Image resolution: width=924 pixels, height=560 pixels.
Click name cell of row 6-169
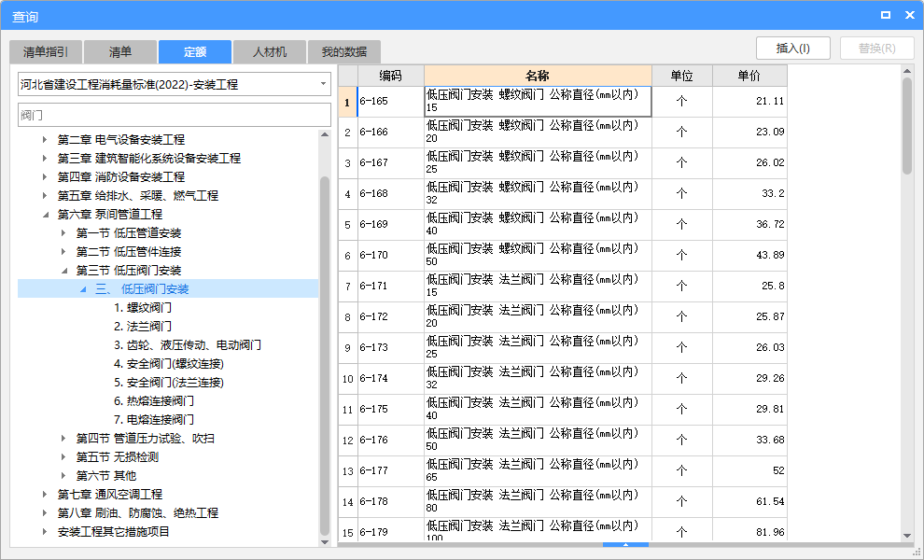coord(538,225)
